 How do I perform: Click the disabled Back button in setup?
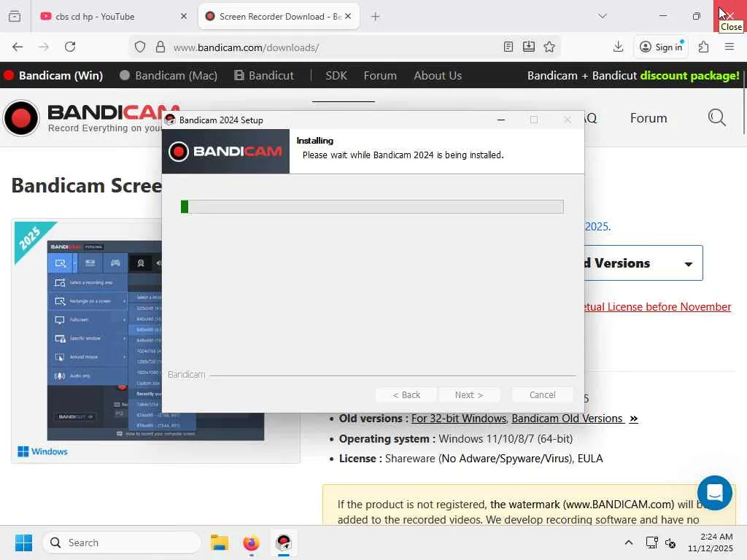(x=406, y=394)
